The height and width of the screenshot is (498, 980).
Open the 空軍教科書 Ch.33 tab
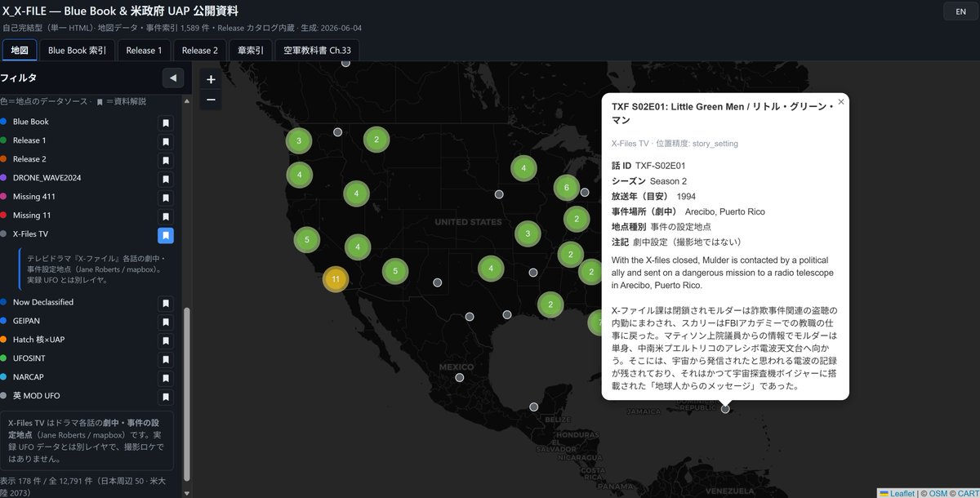317,50
